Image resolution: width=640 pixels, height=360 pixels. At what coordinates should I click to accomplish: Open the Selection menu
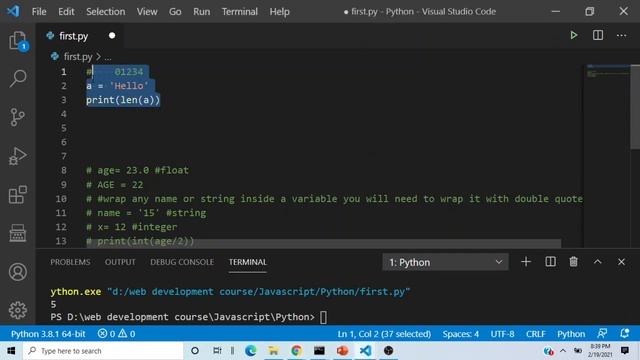tap(106, 11)
